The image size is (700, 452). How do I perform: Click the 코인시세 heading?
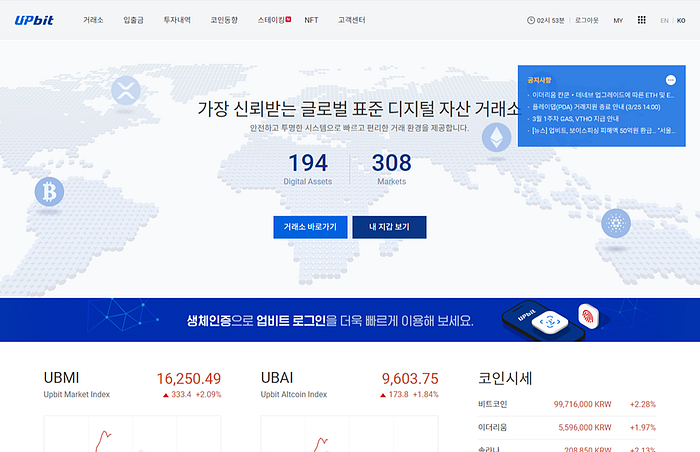point(505,378)
